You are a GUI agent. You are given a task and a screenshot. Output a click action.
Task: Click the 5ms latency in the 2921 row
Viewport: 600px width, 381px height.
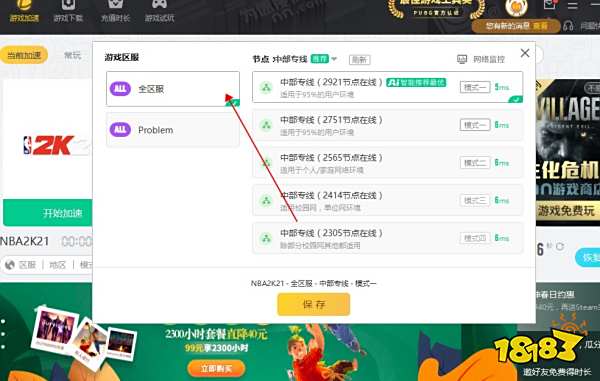(x=501, y=87)
